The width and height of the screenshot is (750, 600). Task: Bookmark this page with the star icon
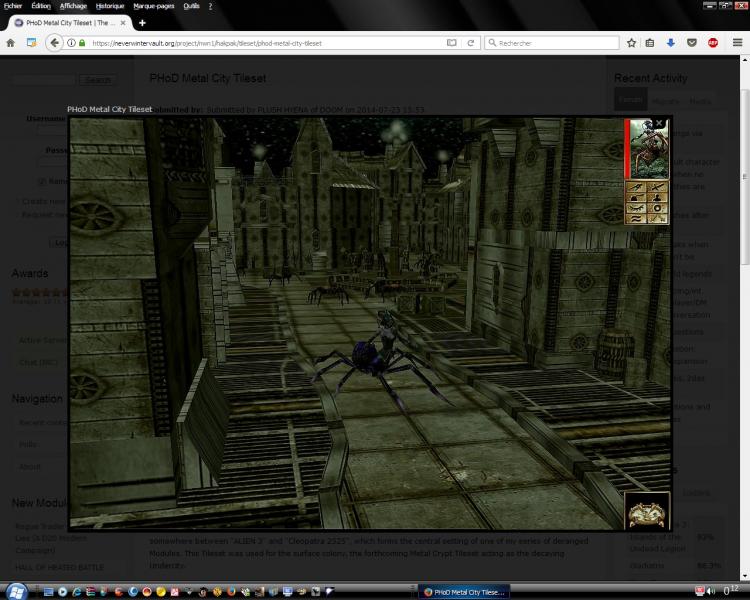pos(631,43)
